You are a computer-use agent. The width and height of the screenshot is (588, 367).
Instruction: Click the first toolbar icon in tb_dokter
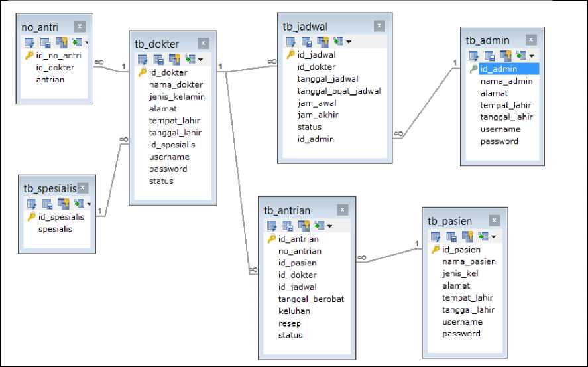(143, 60)
